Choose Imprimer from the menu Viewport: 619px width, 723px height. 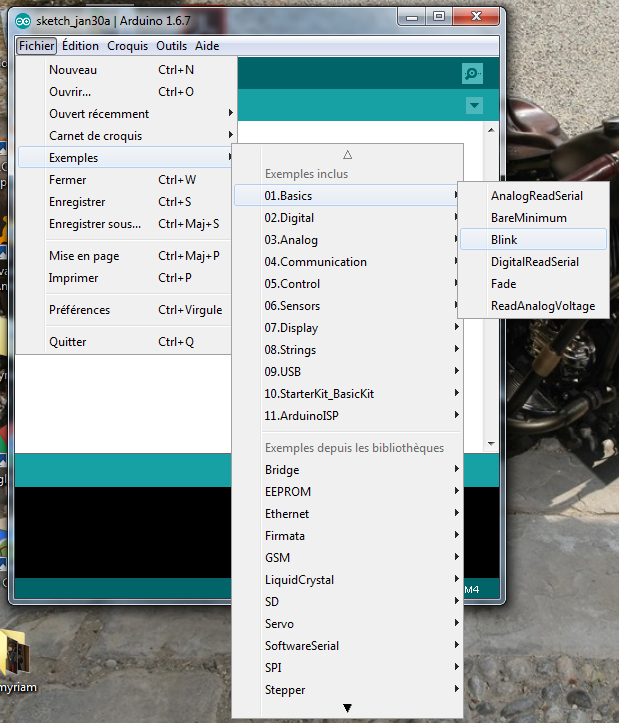tap(125, 278)
